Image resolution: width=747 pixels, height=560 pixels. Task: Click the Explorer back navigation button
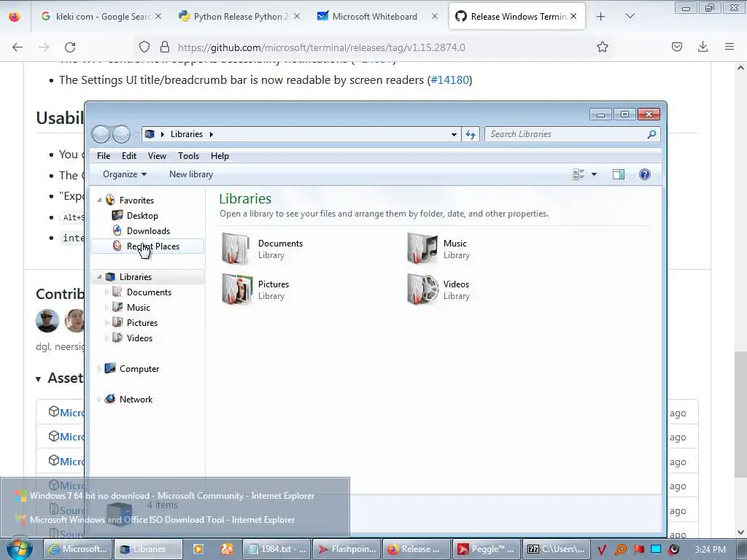[101, 134]
